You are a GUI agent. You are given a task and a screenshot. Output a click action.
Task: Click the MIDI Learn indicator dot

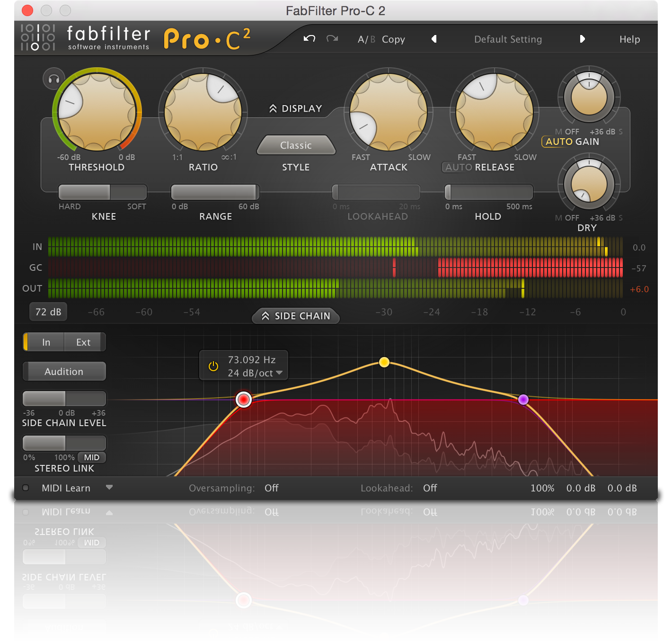[26, 488]
